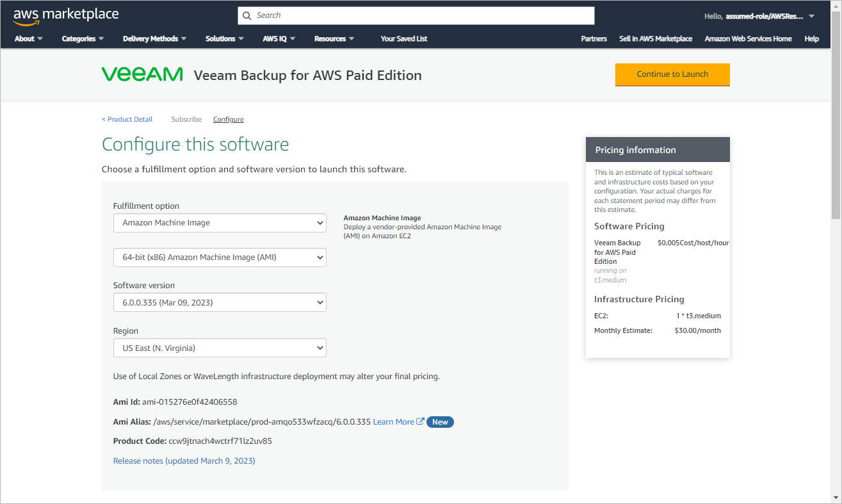Open the Delivery Methods menu
The width and height of the screenshot is (842, 504).
154,38
